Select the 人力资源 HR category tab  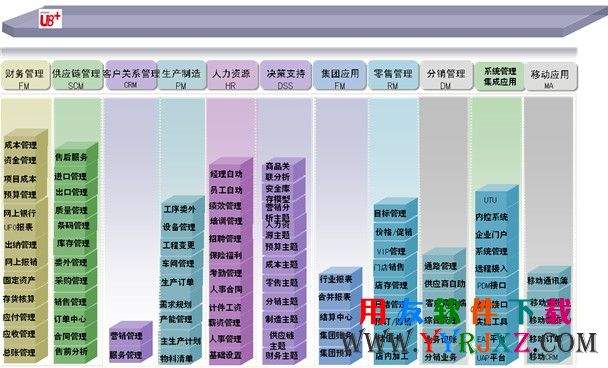coord(232,76)
